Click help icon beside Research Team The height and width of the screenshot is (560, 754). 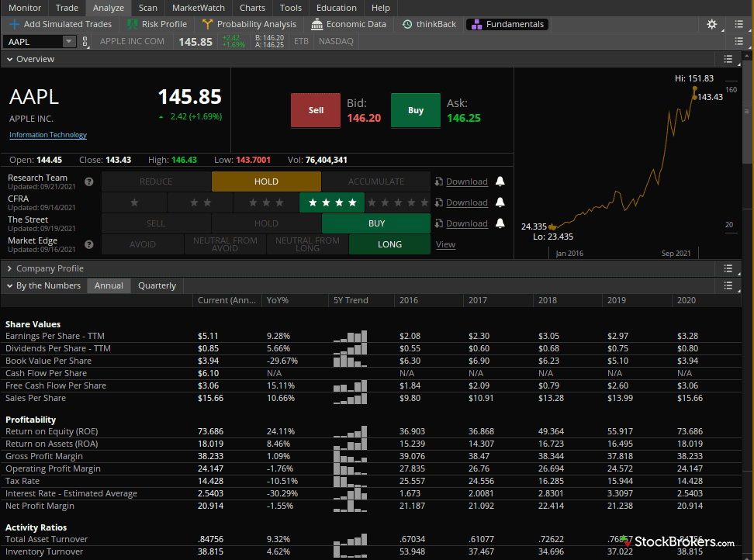(88, 181)
